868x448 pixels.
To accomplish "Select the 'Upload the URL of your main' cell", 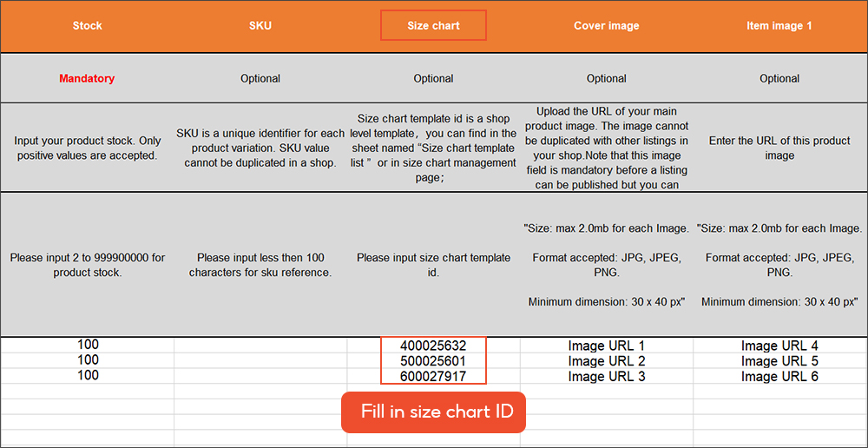I will (606, 148).
